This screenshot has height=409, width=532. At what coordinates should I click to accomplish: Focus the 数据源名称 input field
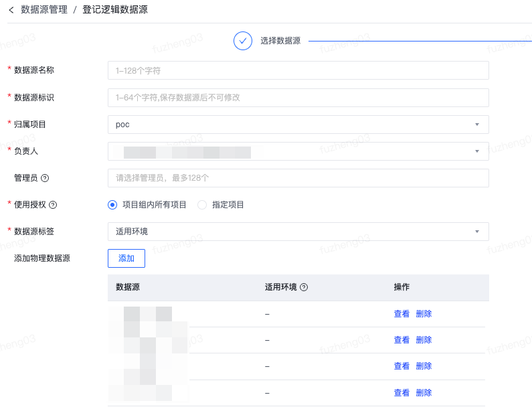tap(298, 71)
